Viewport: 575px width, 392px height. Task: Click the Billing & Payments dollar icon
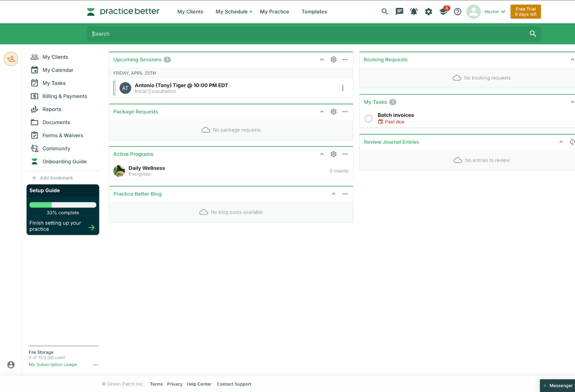point(35,96)
